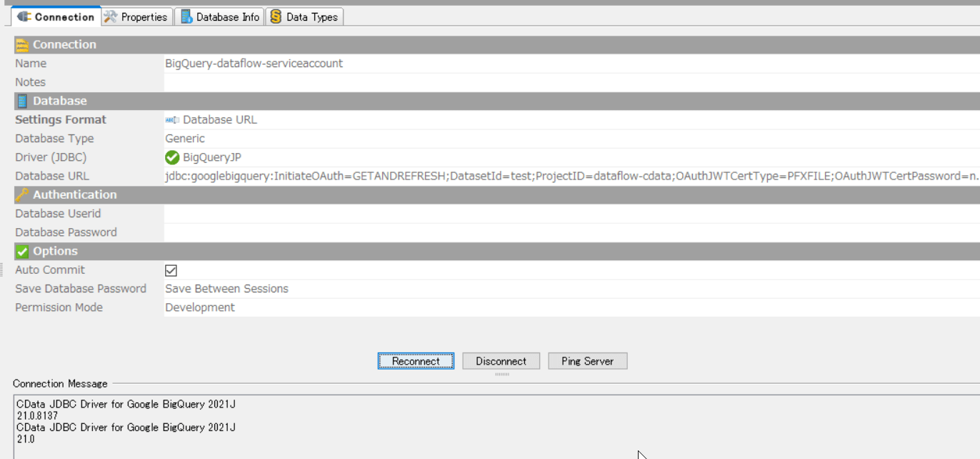Click the 'Database Type' label

pyautogui.click(x=54, y=139)
